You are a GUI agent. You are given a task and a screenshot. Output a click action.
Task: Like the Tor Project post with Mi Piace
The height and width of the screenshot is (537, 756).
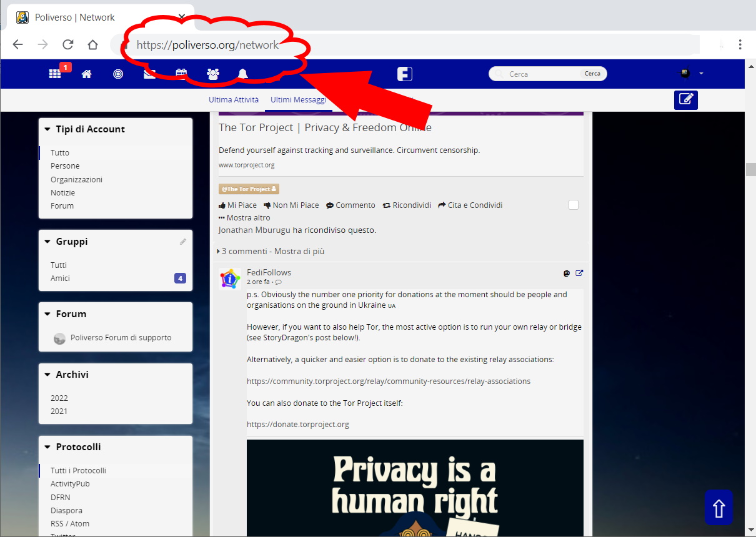[x=237, y=205]
